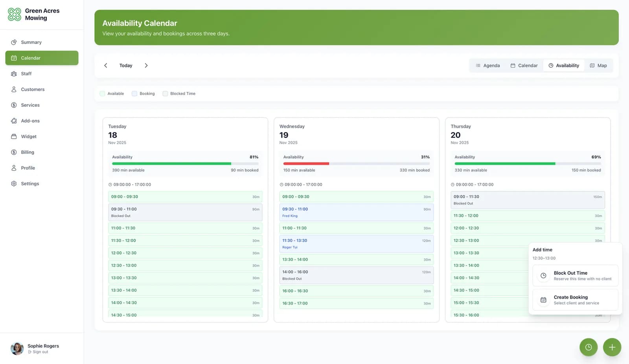Click the green clock floating action button
The width and height of the screenshot is (629, 364).
coord(588,347)
